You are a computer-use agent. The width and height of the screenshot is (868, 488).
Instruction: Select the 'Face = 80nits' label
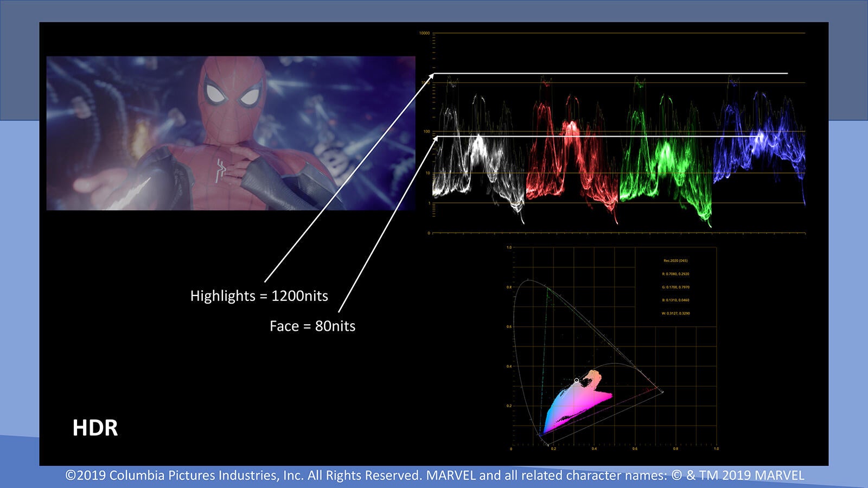click(312, 326)
